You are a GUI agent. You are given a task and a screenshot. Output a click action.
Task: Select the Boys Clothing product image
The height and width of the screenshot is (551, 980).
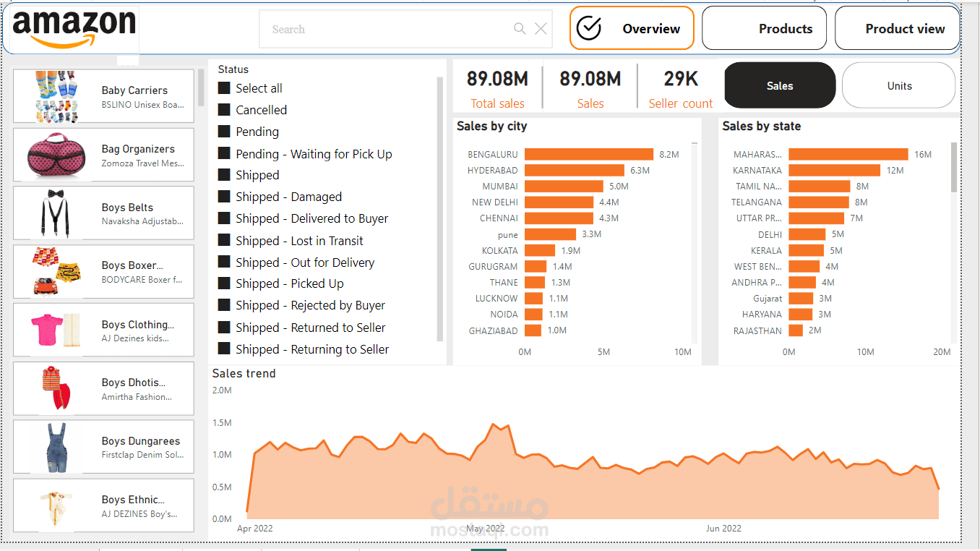55,330
